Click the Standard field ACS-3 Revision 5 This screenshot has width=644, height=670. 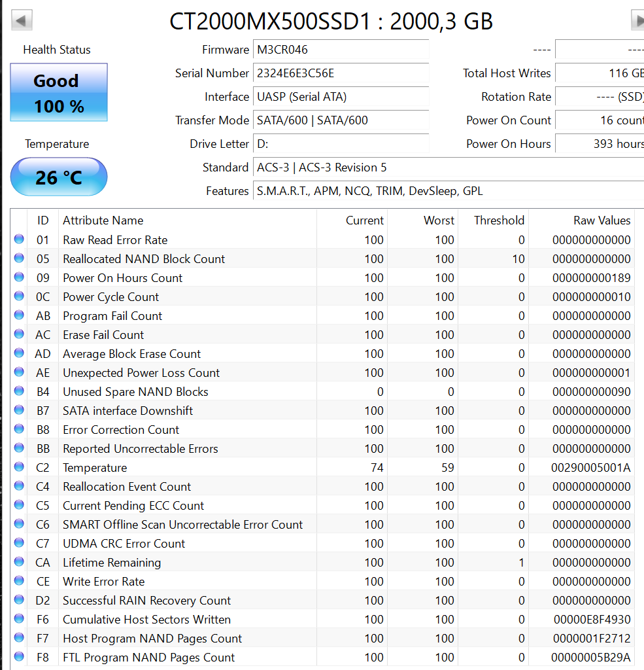(449, 167)
